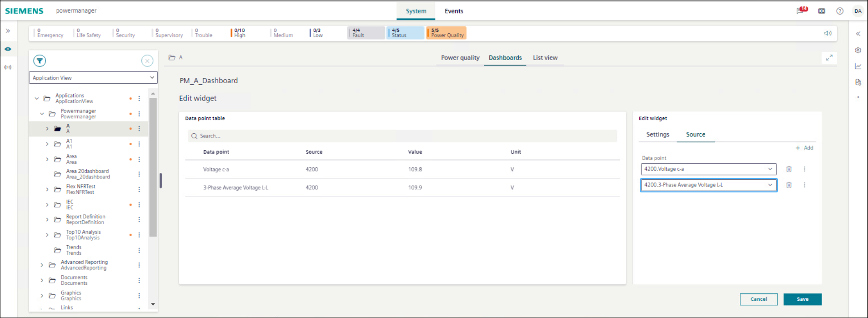Click the Cancel button

(758, 299)
